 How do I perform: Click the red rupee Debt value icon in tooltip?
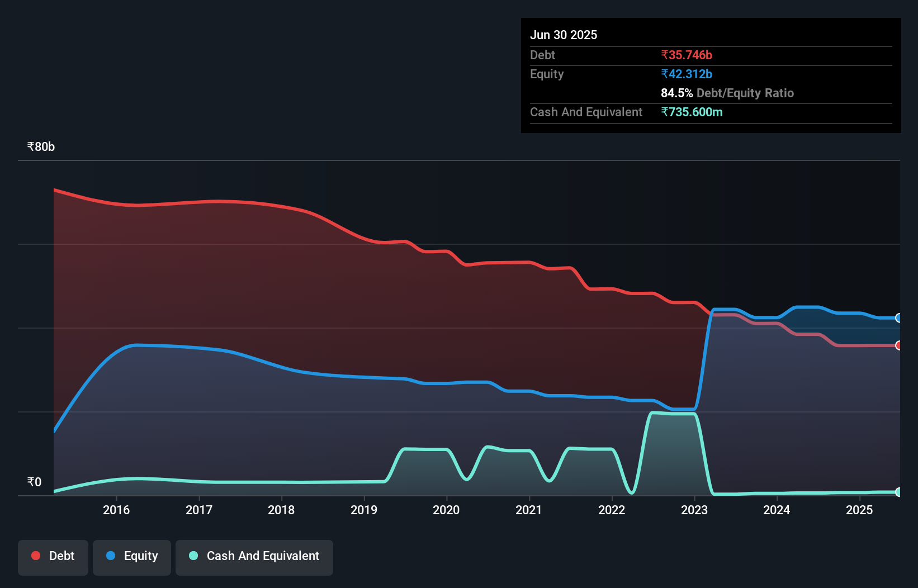(665, 55)
